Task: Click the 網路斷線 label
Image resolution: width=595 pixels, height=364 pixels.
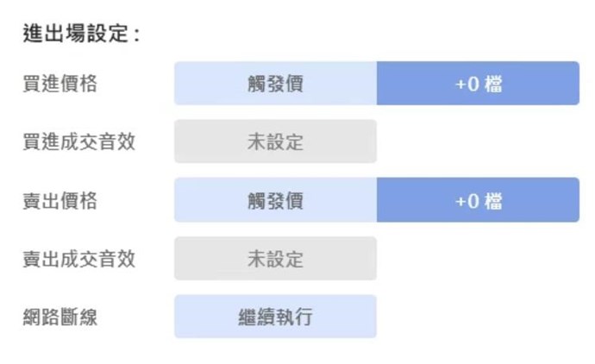Action: point(60,317)
